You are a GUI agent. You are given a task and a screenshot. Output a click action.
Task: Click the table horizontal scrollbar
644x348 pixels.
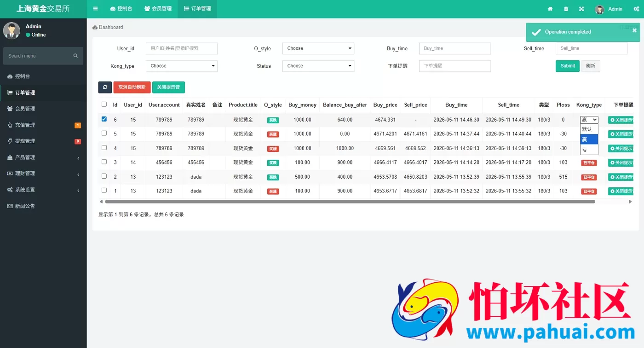point(350,202)
